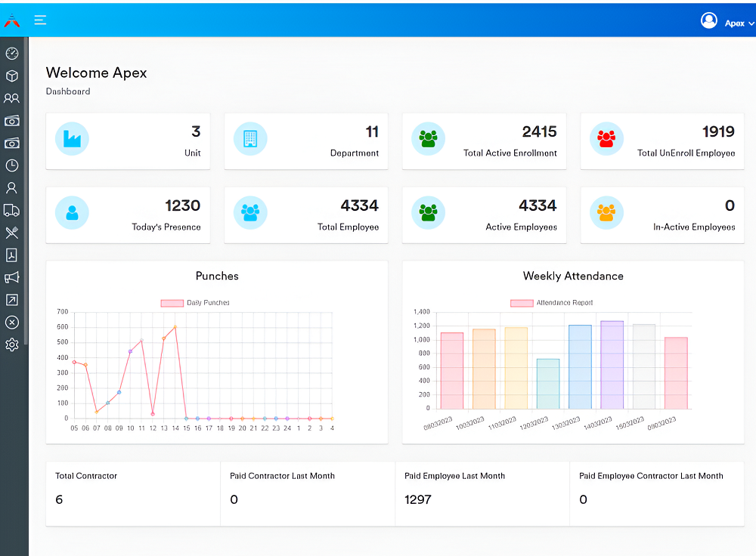This screenshot has width=756, height=556.
Task: Select the teal bar for 12032023
Action: [548, 384]
